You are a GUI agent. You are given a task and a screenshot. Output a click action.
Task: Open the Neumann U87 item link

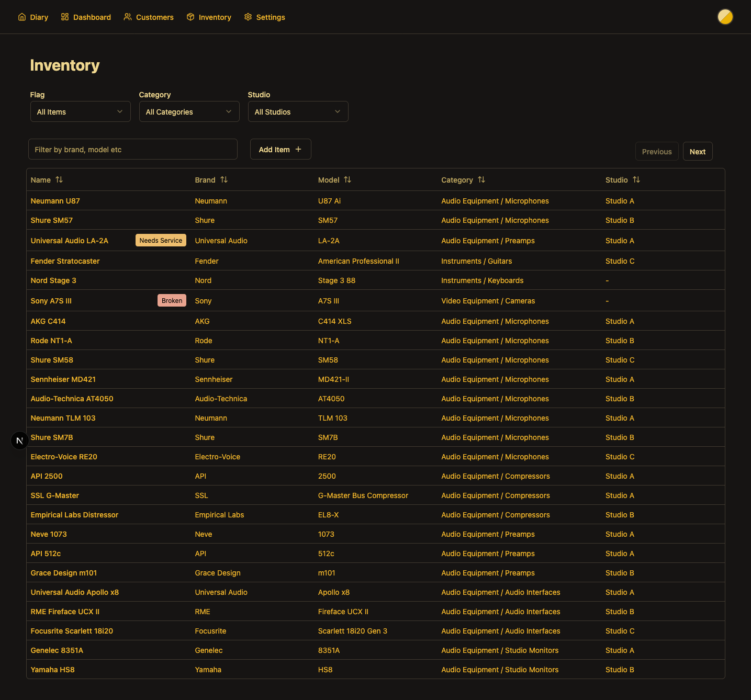pos(55,201)
